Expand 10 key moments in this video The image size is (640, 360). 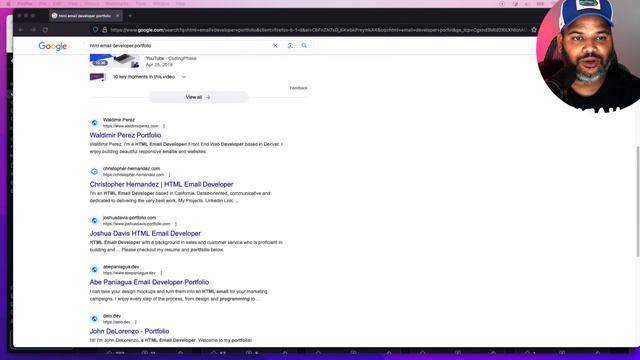coord(149,77)
